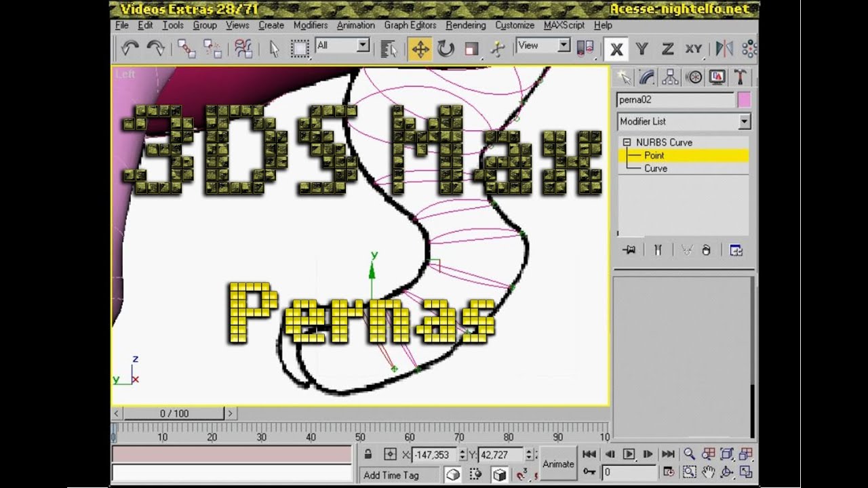The height and width of the screenshot is (488, 868).
Task: Restrict transform to X axis
Action: pos(616,49)
